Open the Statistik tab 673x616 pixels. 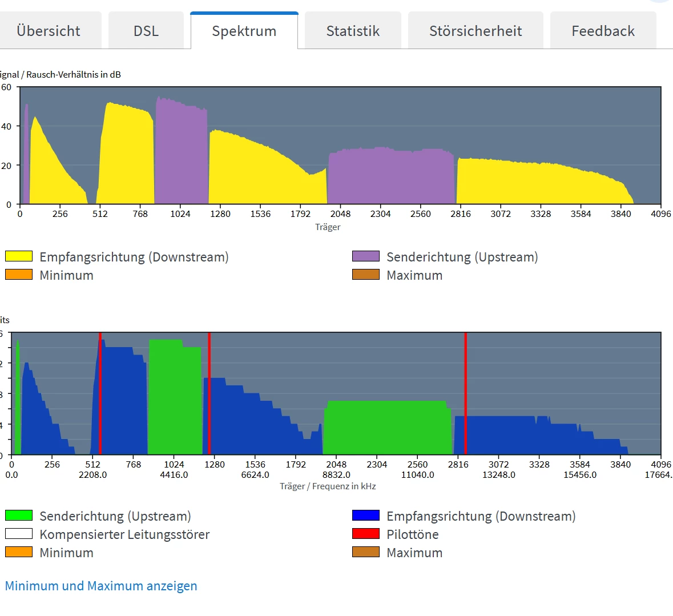point(353,31)
